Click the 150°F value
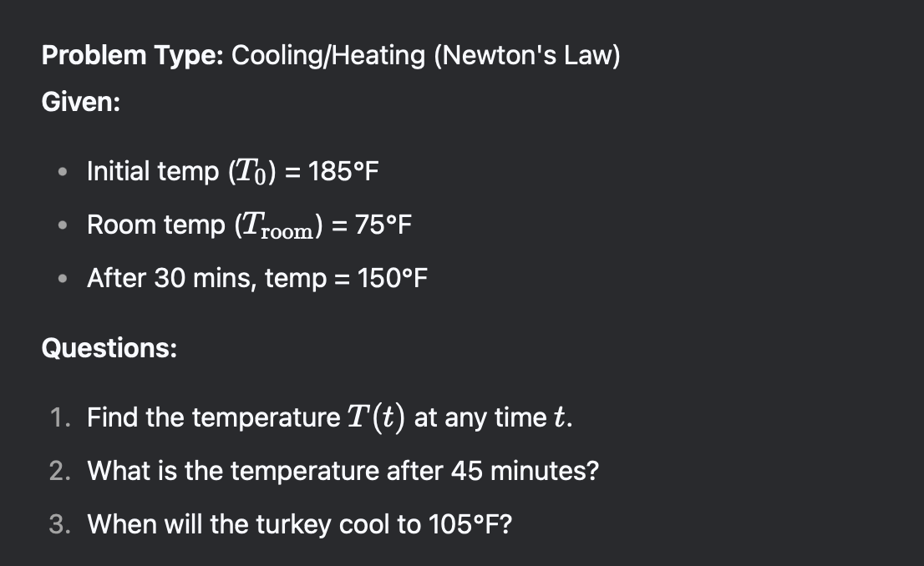Screen dimensions: 924x566 point(393,278)
